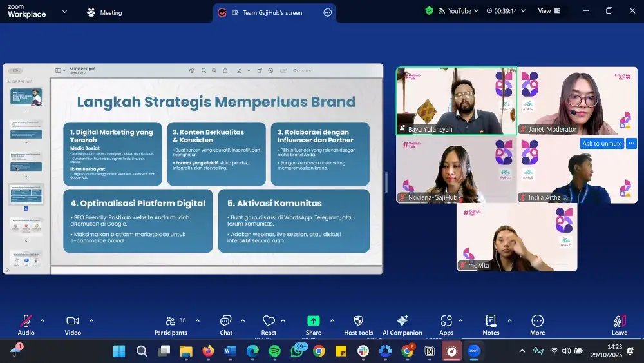Open volume control in system tray
644x363 pixels.
pos(566,351)
